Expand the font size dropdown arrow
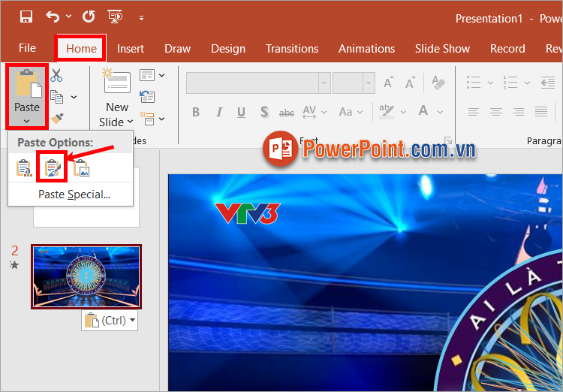563x392 pixels. pos(369,83)
